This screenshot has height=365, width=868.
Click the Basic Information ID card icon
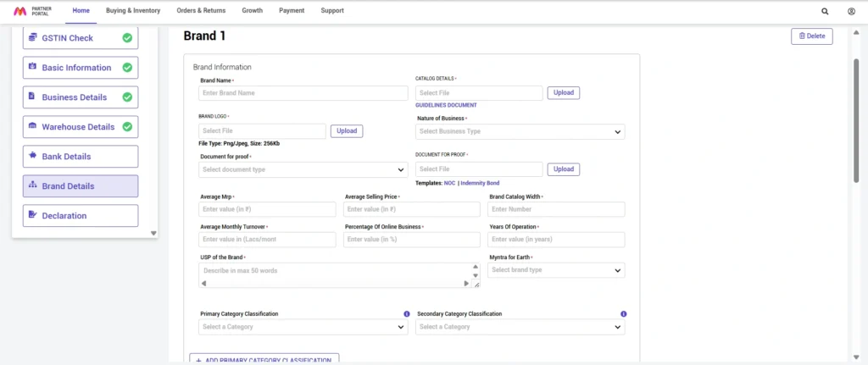(x=32, y=67)
